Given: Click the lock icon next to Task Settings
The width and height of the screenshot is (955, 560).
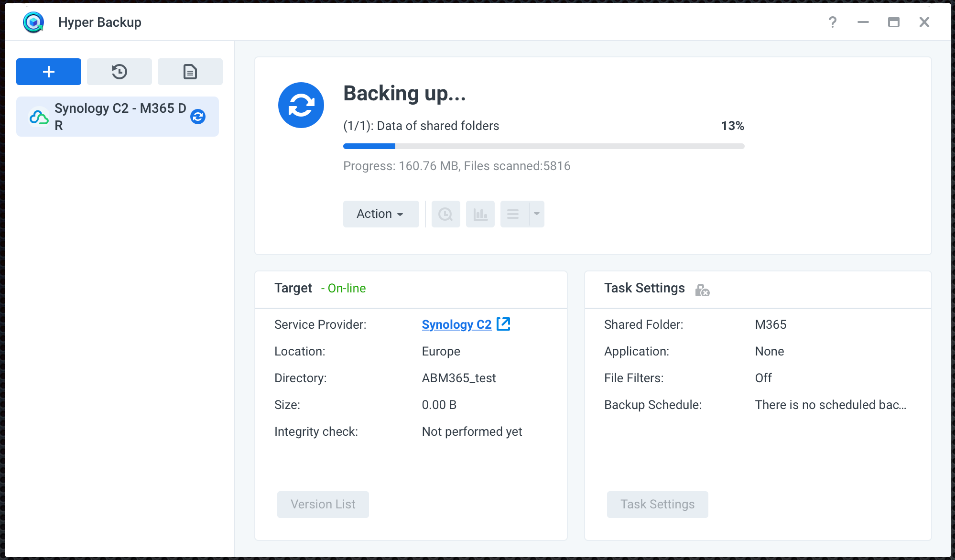Looking at the screenshot, I should click(x=702, y=290).
